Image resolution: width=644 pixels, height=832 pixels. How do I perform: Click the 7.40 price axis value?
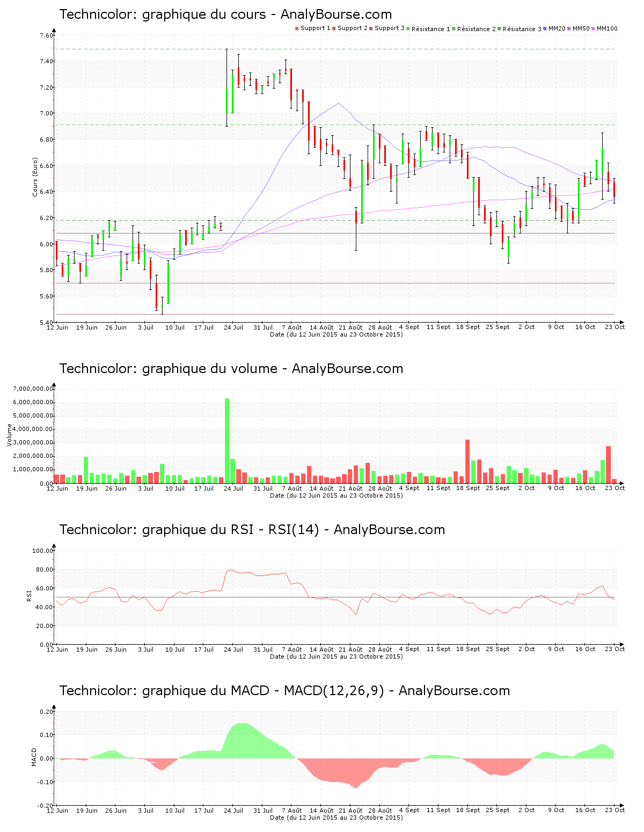click(46, 62)
